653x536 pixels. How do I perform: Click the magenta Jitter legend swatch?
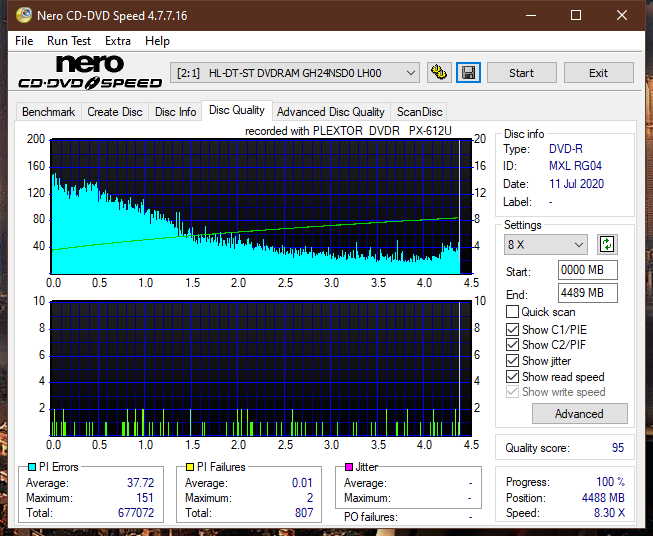[x=349, y=467]
